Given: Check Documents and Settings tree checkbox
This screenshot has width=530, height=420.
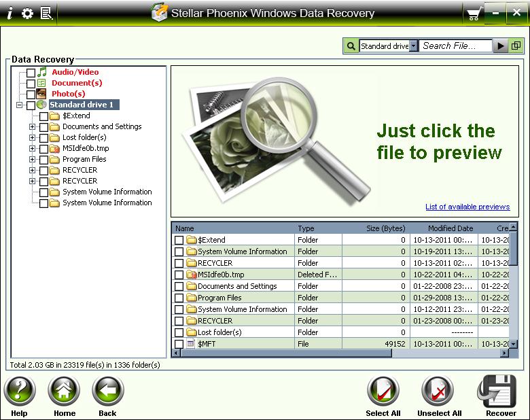Looking at the screenshot, I should pos(43,127).
